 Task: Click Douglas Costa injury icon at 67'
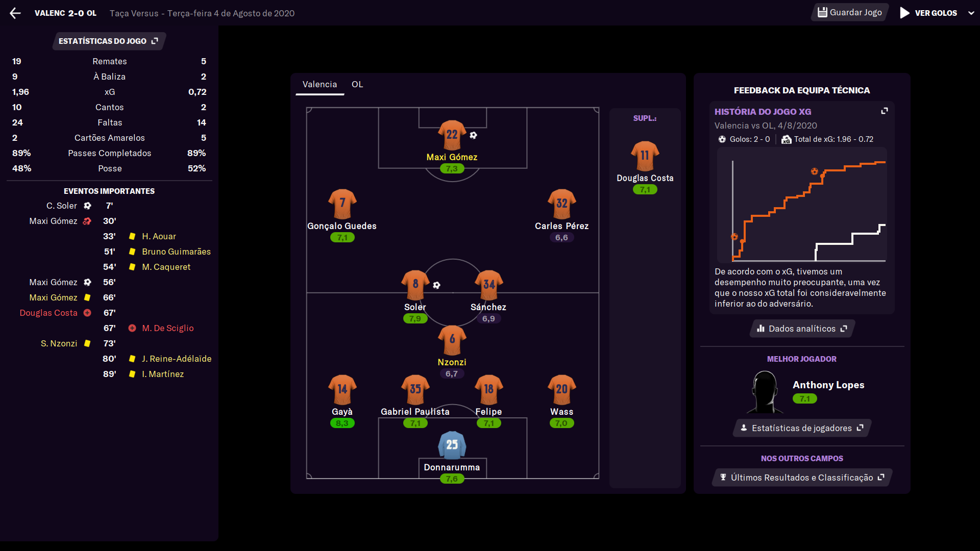pyautogui.click(x=87, y=313)
